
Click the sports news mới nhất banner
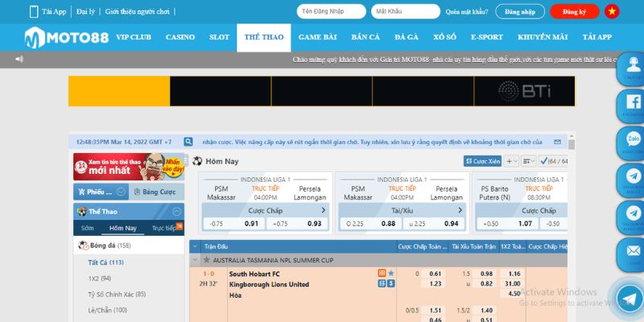[129, 167]
